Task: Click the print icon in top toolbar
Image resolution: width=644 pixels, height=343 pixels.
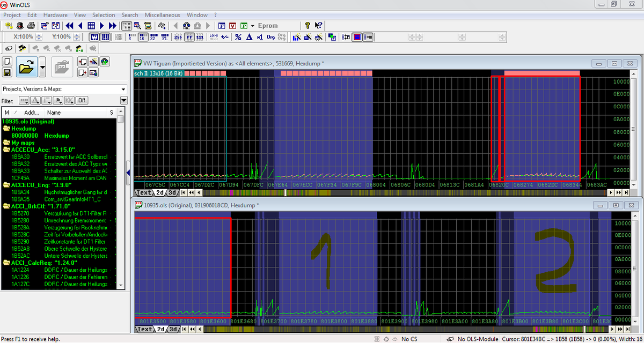Action: click(31, 25)
